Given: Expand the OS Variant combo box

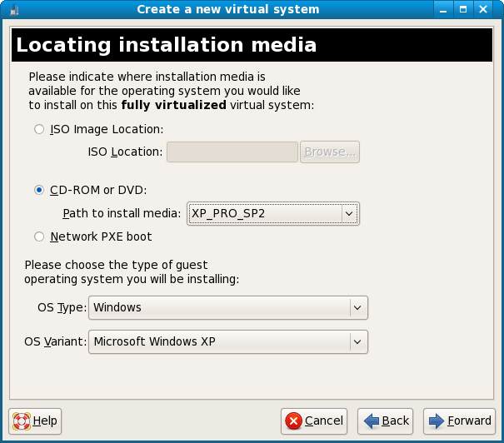Looking at the screenshot, I should click(x=228, y=341).
